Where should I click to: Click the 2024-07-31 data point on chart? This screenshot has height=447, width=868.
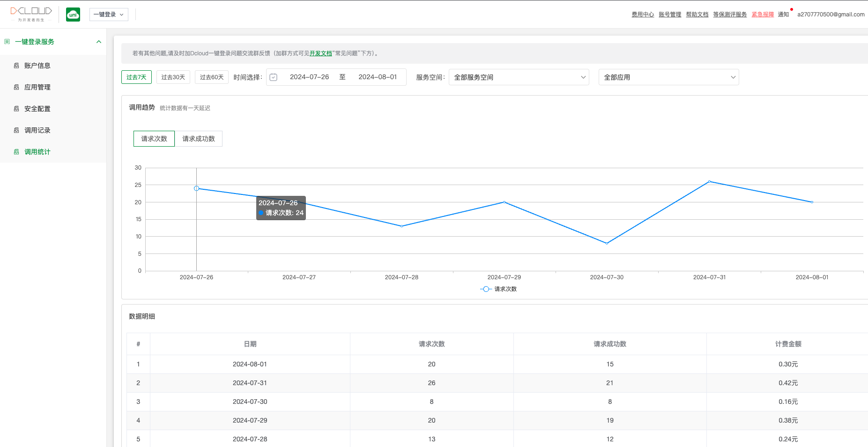709,181
